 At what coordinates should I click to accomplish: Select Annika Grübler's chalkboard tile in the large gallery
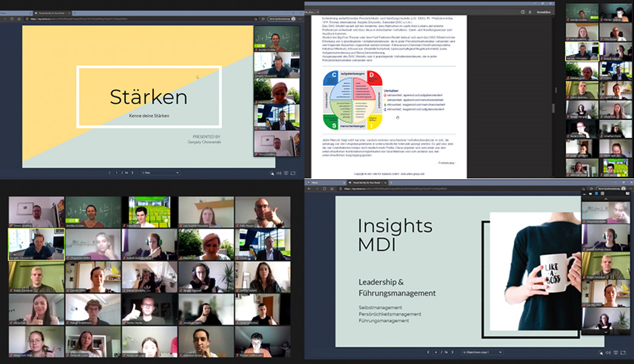tap(93, 212)
